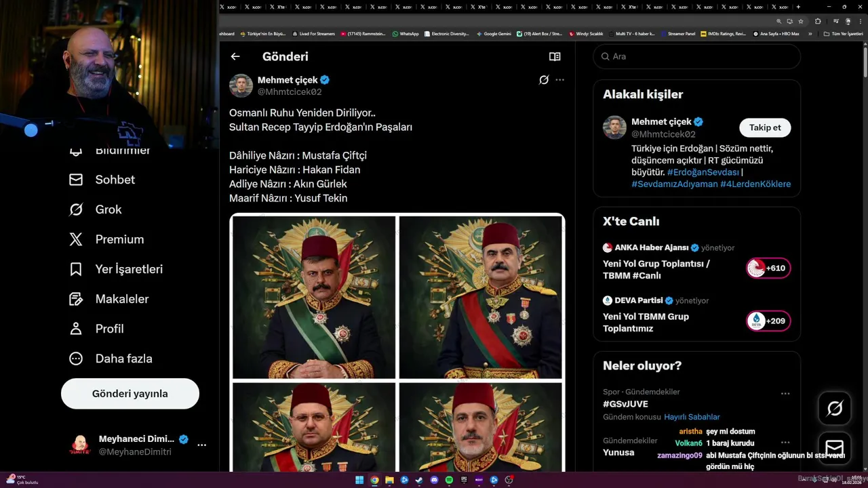The image size is (868, 488).
Task: Open the top-left post image of four
Action: tap(314, 298)
